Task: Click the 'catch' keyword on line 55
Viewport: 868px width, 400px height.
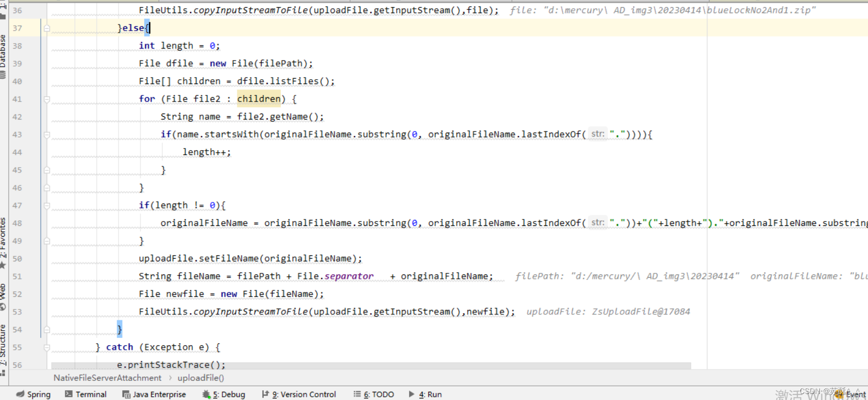Action: pos(120,347)
